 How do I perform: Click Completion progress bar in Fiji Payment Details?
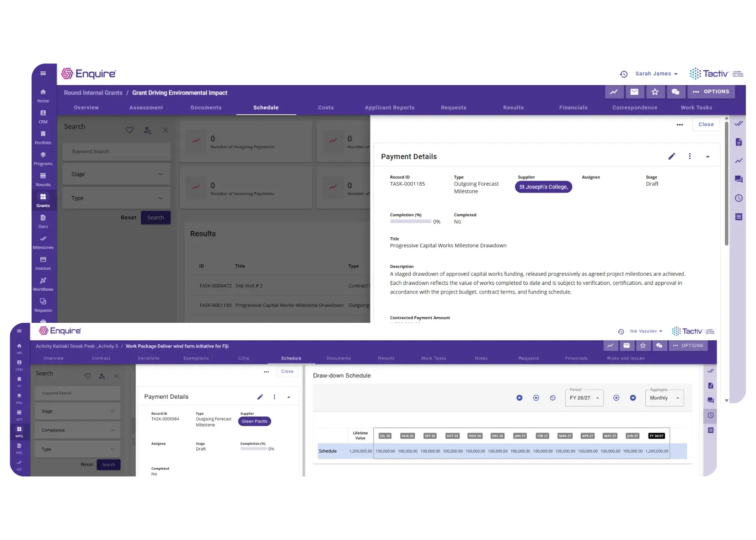253,449
